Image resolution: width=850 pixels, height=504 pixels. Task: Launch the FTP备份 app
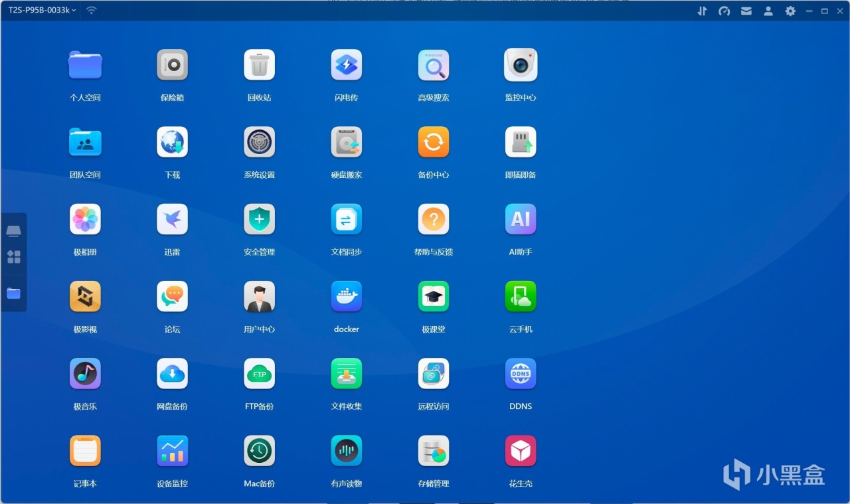[259, 374]
